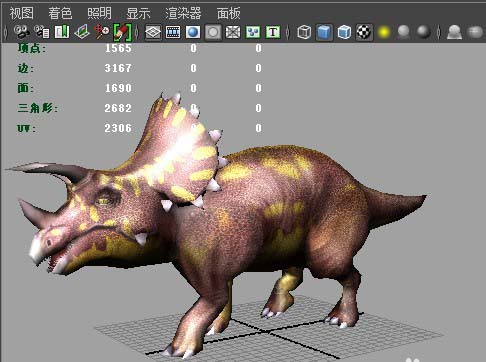Enable Use All Lights yellow icon
This screenshot has width=486, height=362.
[x=384, y=32]
